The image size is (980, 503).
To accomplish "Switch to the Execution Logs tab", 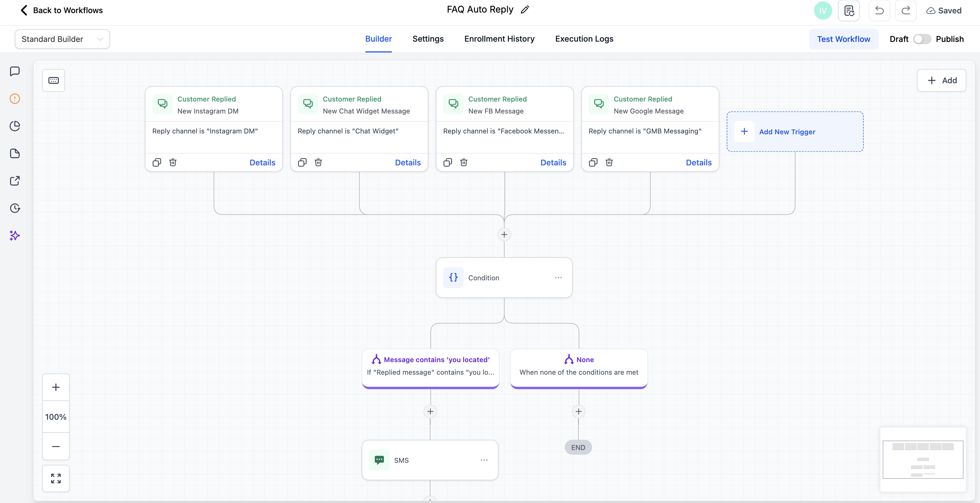I will pos(584,39).
